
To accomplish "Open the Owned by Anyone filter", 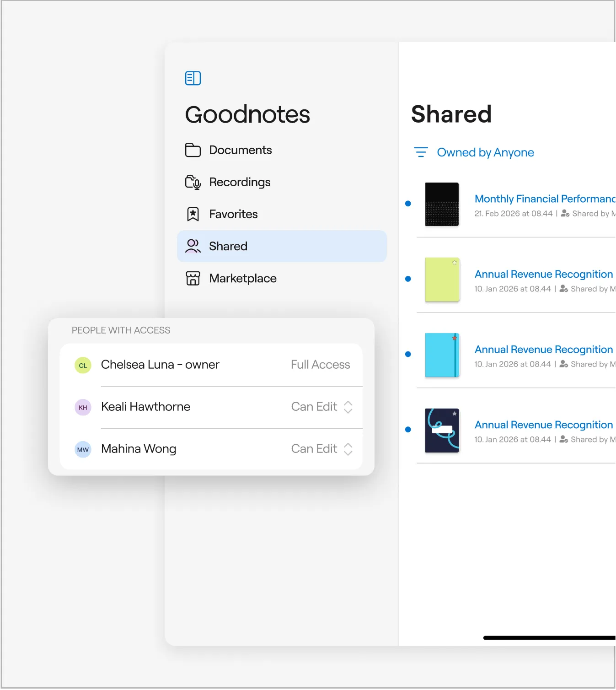I will click(485, 152).
